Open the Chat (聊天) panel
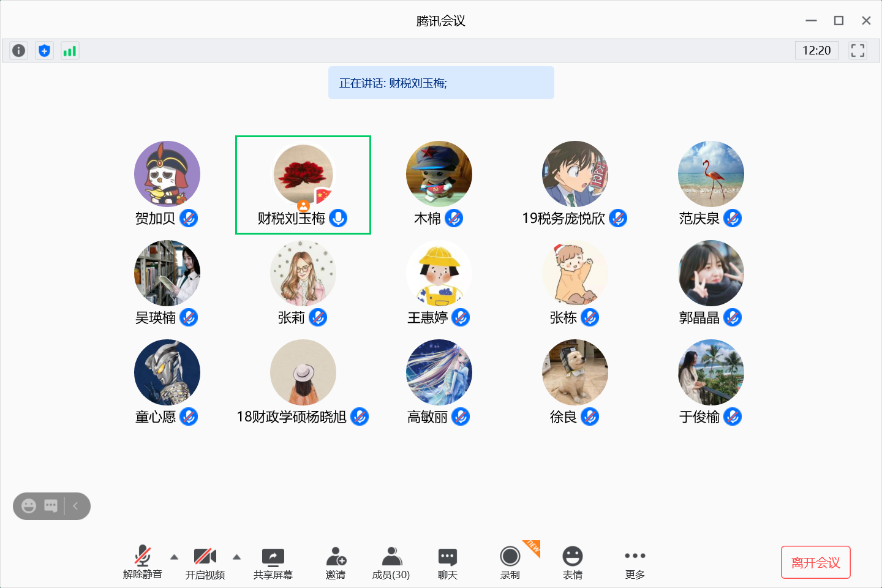 tap(448, 563)
